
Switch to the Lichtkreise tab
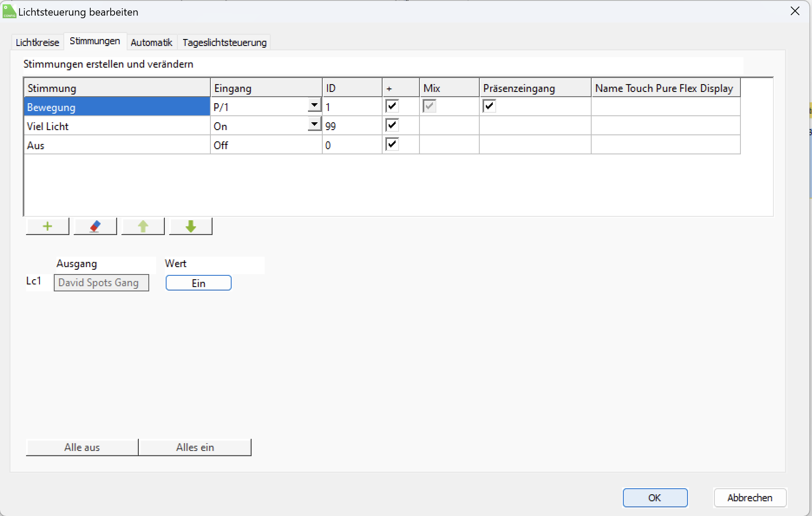tap(37, 42)
